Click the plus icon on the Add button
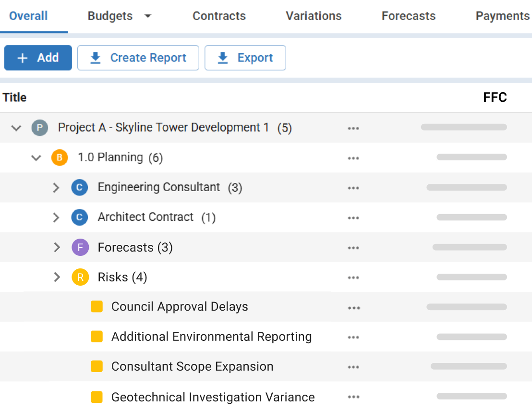The image size is (532, 411). point(23,58)
